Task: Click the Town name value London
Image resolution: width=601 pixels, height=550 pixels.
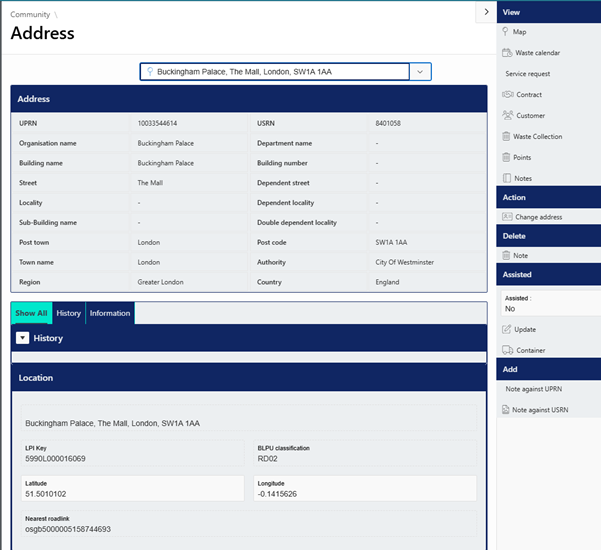Action: pyautogui.click(x=149, y=262)
